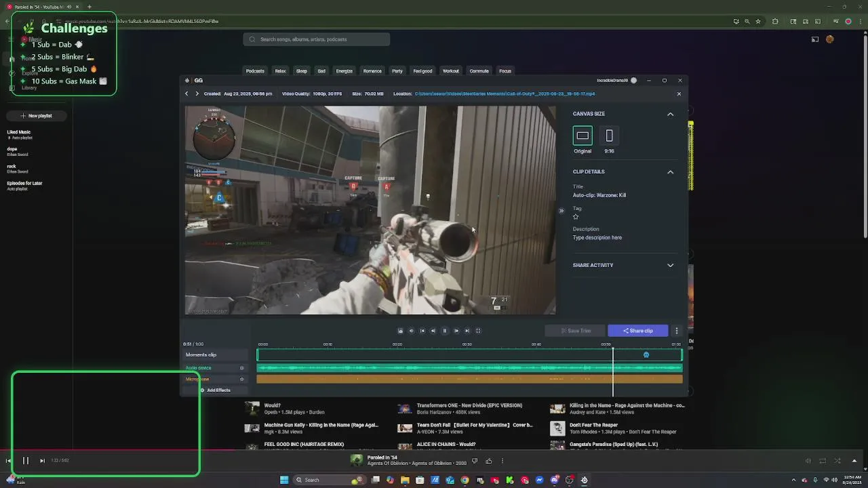This screenshot has height=488, width=868.
Task: Toggle repeat in YouTube Music player bar
Action: 823,461
